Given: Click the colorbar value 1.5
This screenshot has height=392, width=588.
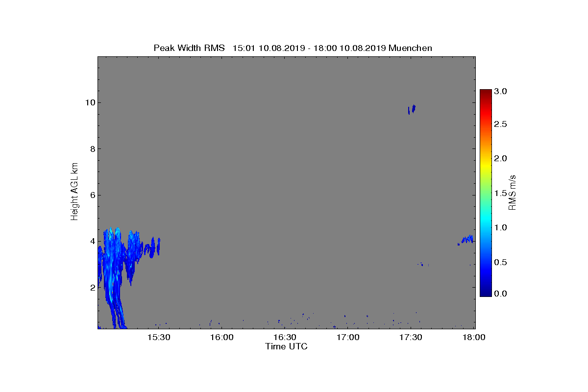Looking at the screenshot, I should coord(500,194).
